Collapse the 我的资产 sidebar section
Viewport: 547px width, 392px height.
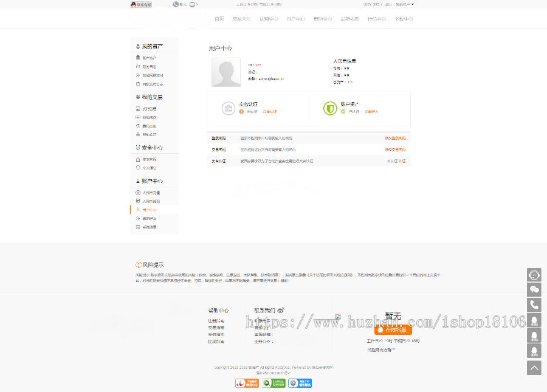click(x=150, y=45)
